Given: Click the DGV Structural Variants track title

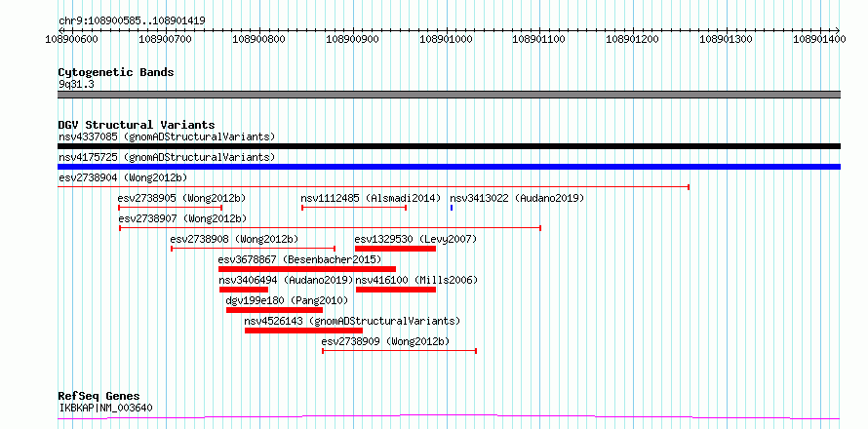Looking at the screenshot, I should pos(137,125).
